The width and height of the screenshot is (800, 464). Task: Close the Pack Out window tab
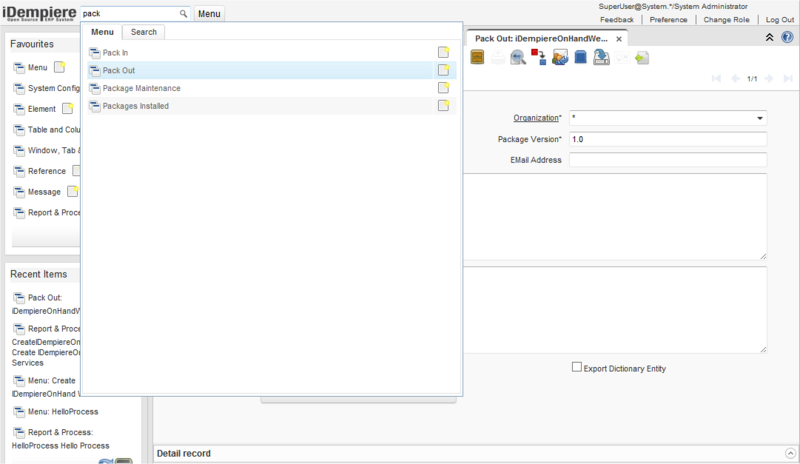(x=620, y=39)
